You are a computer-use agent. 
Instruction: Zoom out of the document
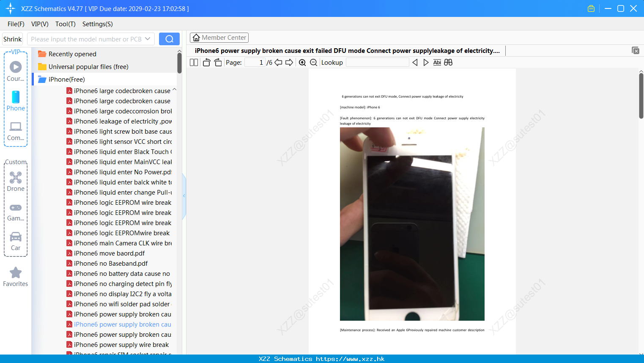313,63
